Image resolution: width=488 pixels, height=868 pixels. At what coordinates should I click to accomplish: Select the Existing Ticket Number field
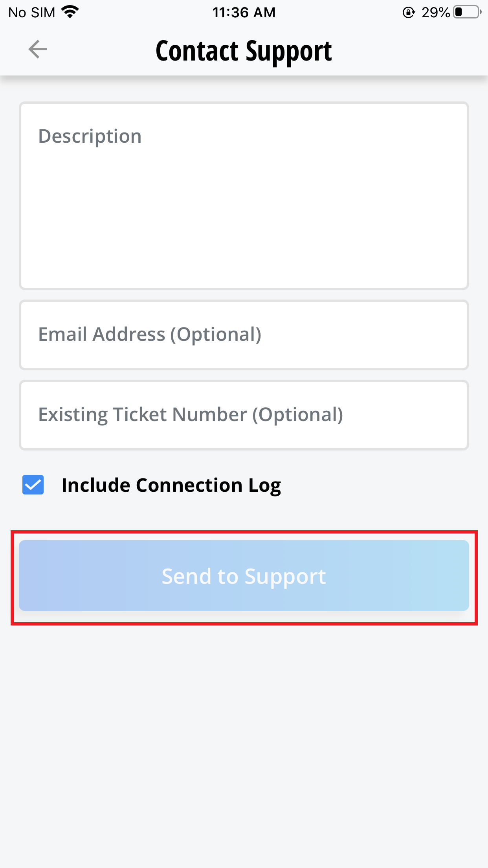click(244, 415)
